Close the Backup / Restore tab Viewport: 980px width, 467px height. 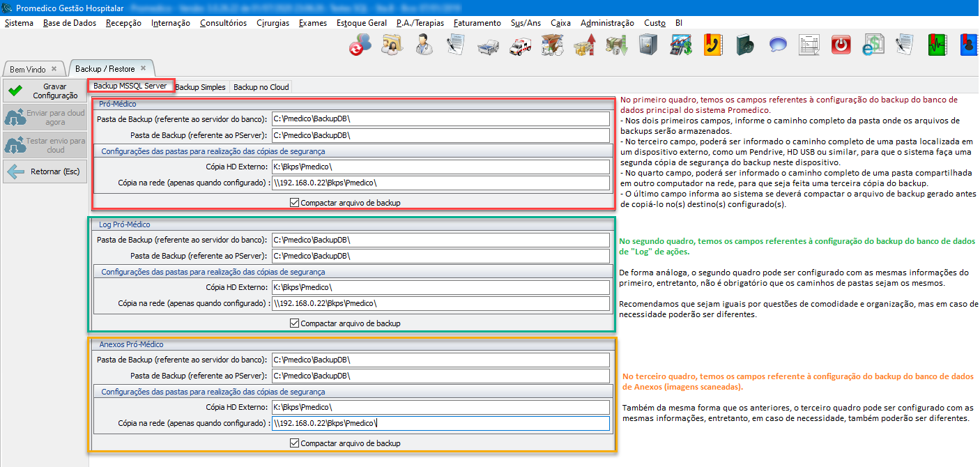point(144,68)
